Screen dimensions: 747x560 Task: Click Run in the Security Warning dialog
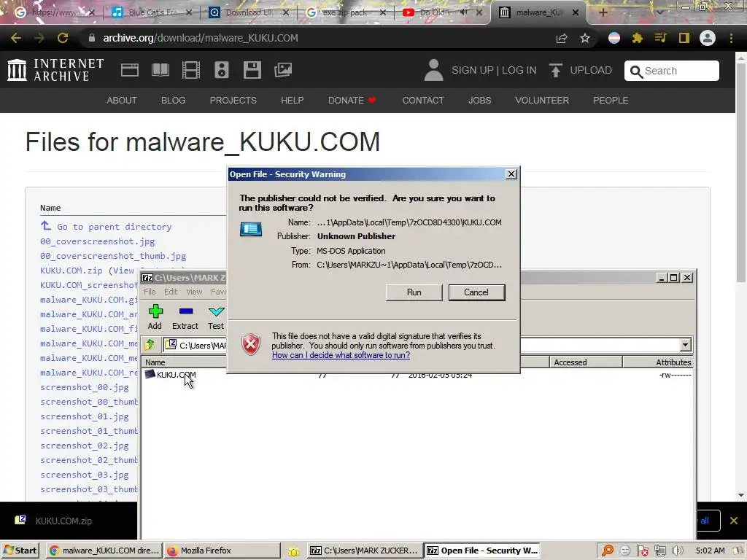tap(414, 292)
